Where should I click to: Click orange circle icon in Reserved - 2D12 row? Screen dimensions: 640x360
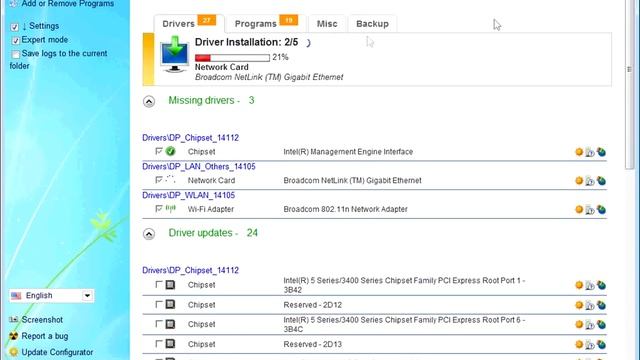(579, 305)
